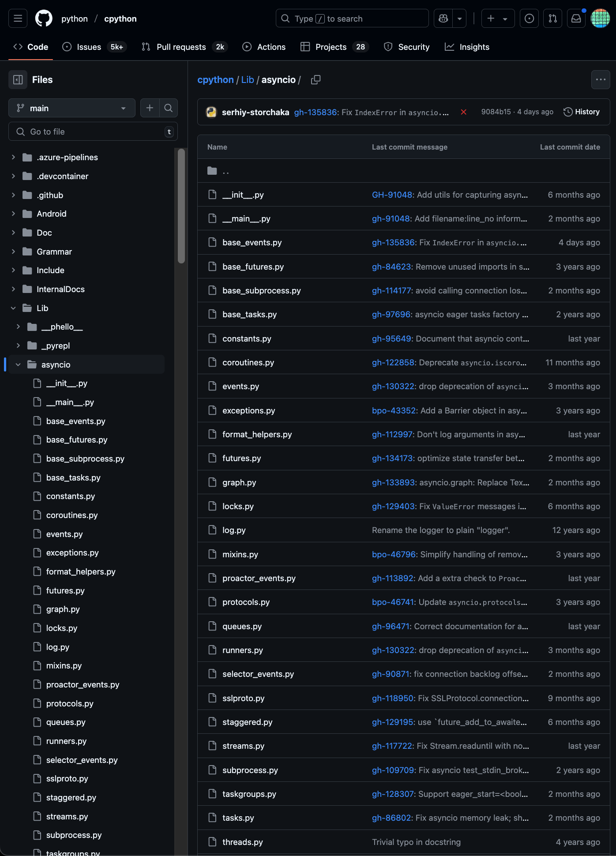The image size is (616, 856).
Task: Focus the Go to file field
Action: click(x=93, y=131)
